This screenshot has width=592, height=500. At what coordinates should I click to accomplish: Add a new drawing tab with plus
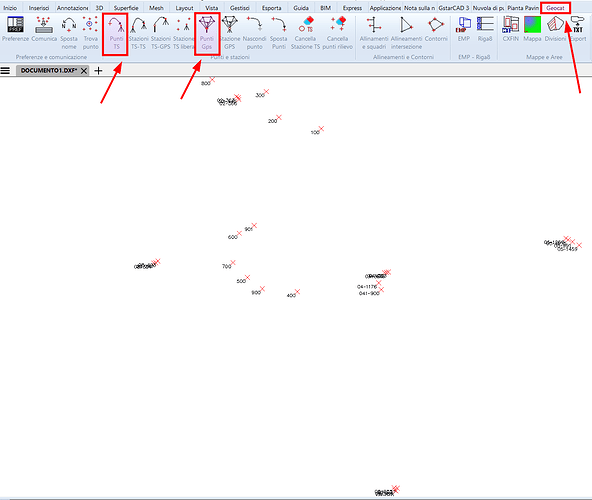pos(98,71)
